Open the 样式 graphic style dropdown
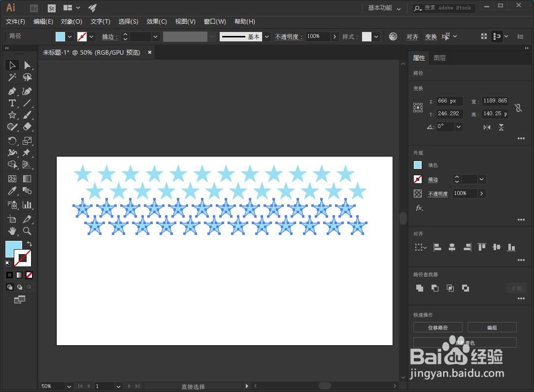This screenshot has height=392, width=534. 376,36
